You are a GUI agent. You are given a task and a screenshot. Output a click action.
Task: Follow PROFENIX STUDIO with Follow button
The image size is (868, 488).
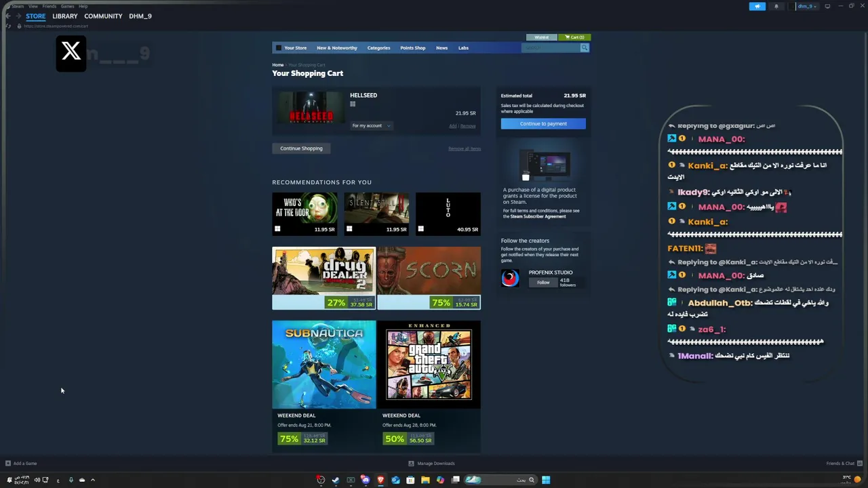coord(543,283)
